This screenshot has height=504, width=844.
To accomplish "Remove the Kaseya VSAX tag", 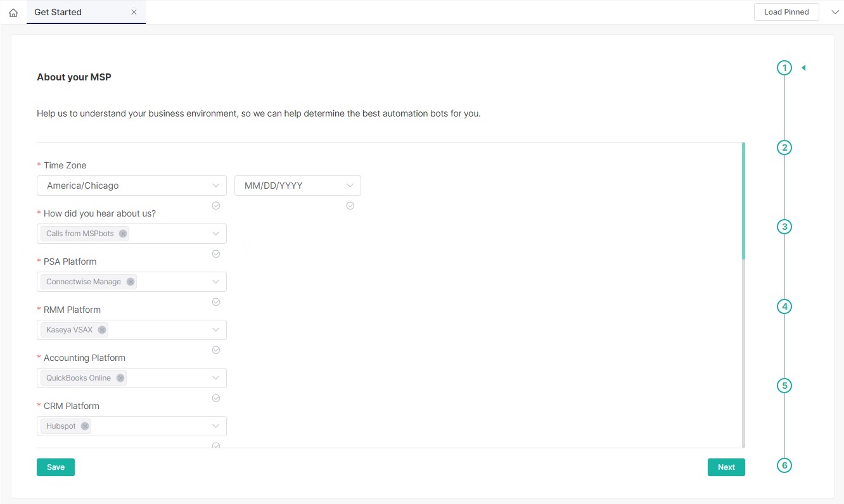I will pyautogui.click(x=102, y=330).
